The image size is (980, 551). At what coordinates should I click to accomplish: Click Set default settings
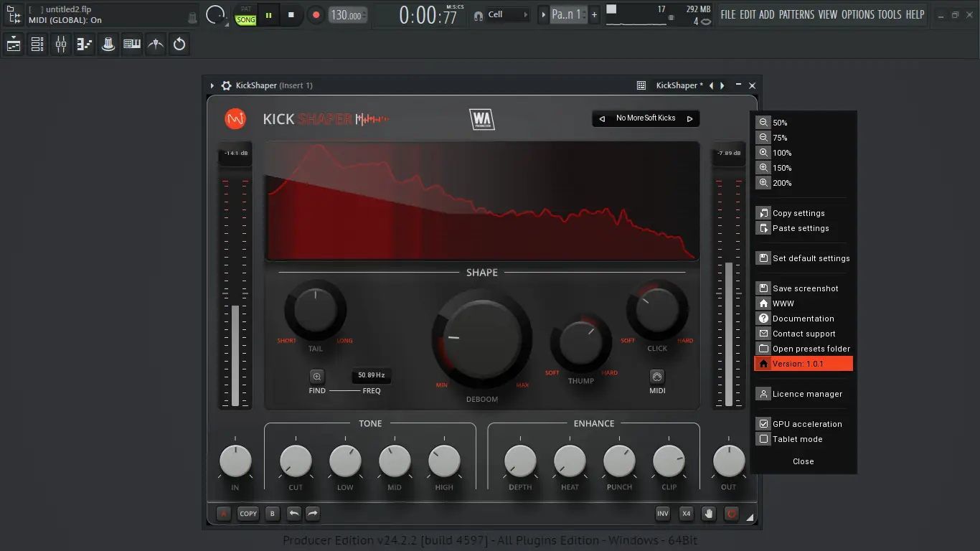click(x=804, y=258)
